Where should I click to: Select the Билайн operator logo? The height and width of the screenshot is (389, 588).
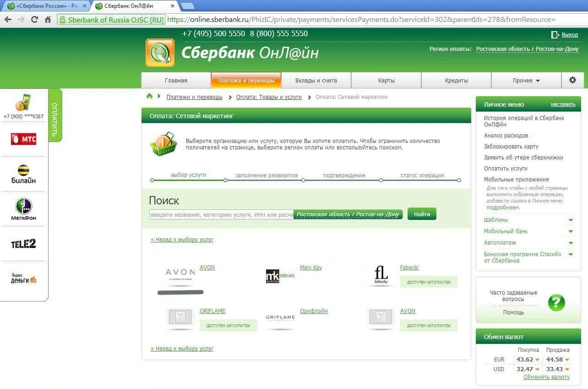point(23,174)
